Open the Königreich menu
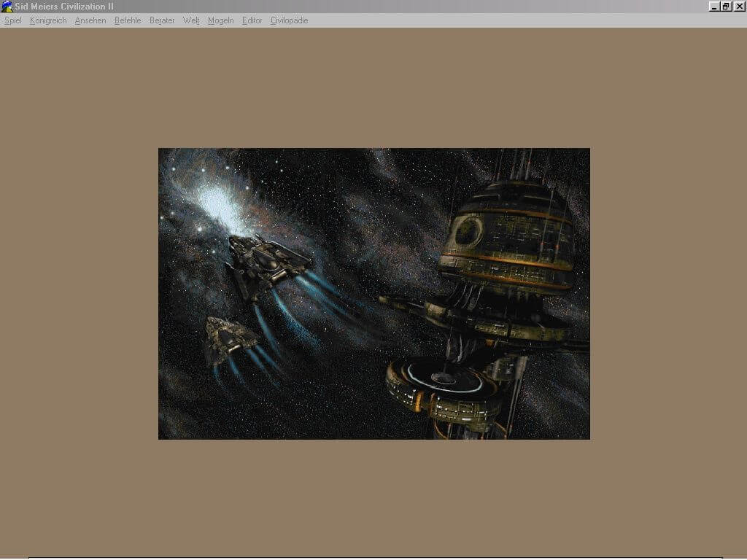Screen dimensions: 747x560 [x=48, y=20]
